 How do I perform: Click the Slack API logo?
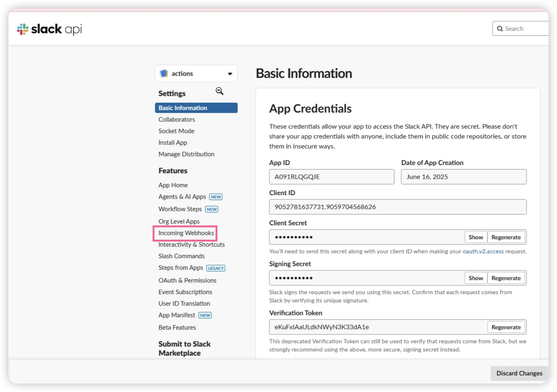(x=49, y=29)
